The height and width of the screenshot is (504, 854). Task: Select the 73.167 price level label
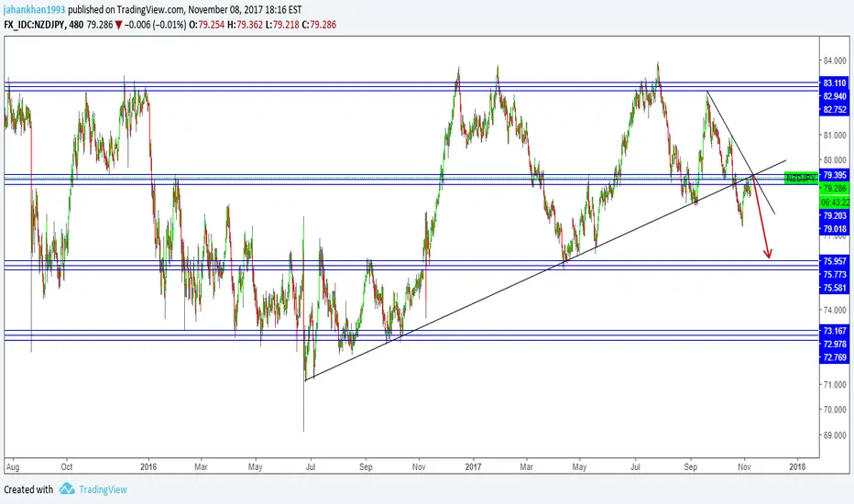835,331
